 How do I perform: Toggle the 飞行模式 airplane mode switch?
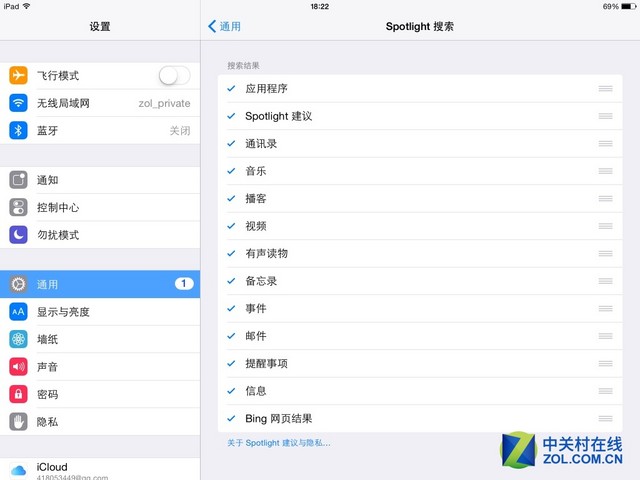(x=174, y=76)
